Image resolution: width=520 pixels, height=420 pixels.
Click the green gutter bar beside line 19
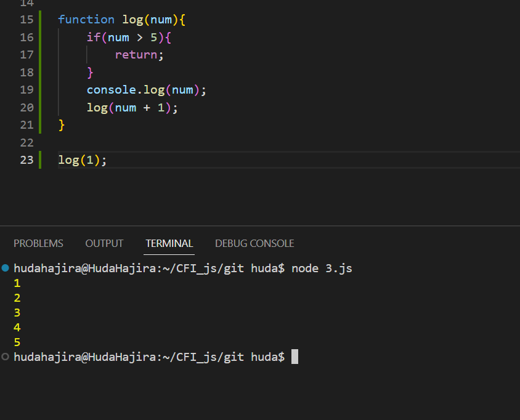pyautogui.click(x=39, y=89)
